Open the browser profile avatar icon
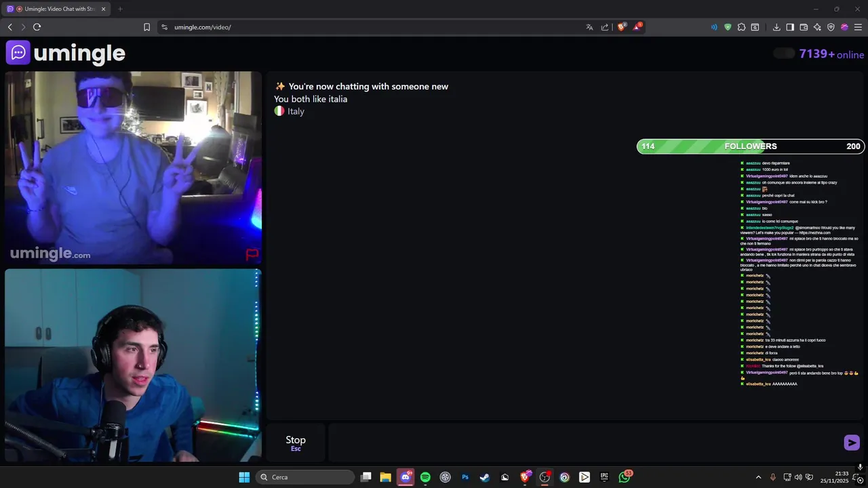Screen dimensions: 868x488 tap(844, 27)
